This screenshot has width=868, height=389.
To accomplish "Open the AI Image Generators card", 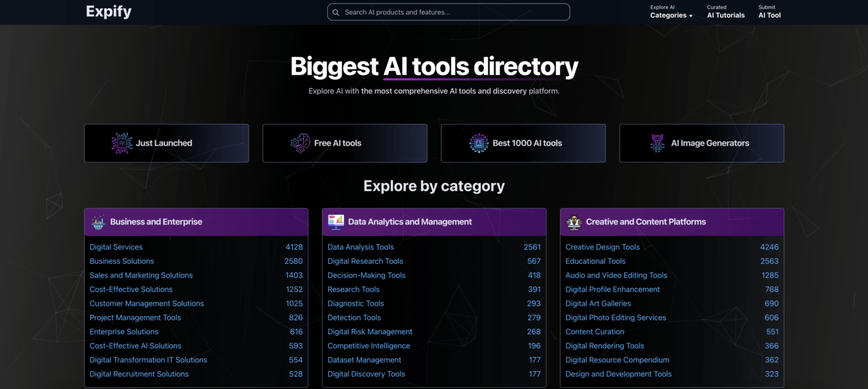I will [x=702, y=143].
